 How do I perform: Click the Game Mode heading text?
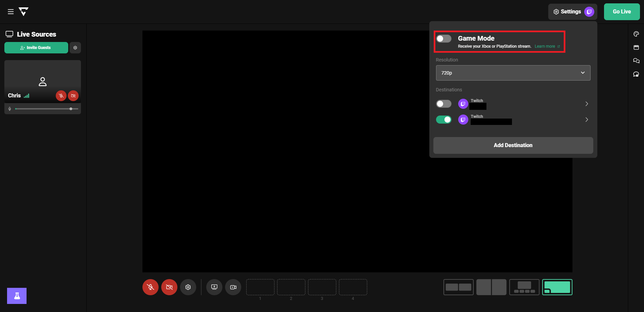[x=476, y=38]
